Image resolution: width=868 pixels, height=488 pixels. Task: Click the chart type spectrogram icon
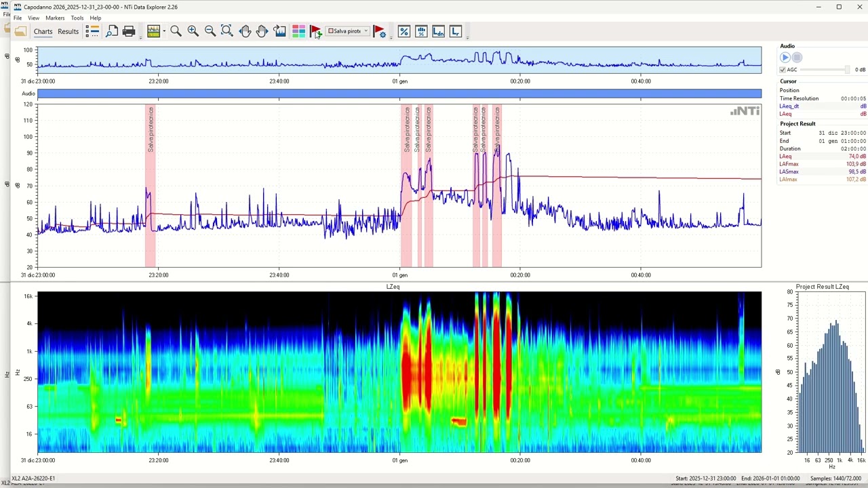click(153, 31)
